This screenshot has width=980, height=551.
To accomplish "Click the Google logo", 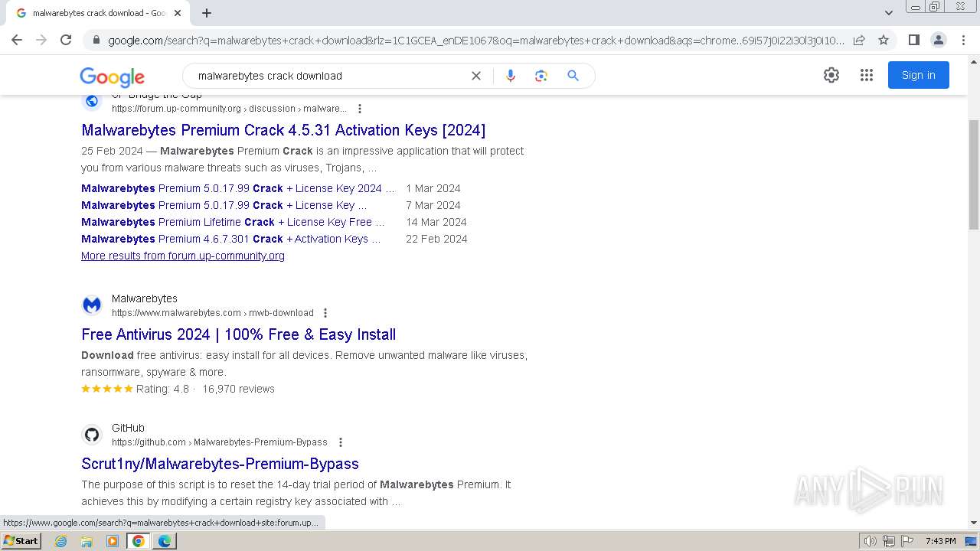I will [113, 77].
